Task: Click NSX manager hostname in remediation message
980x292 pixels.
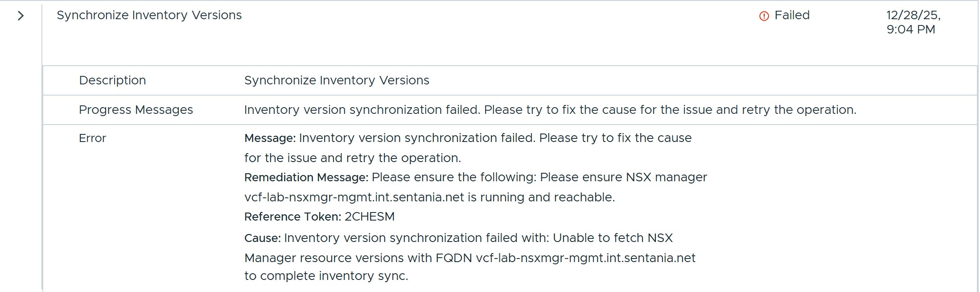Action: [x=354, y=197]
